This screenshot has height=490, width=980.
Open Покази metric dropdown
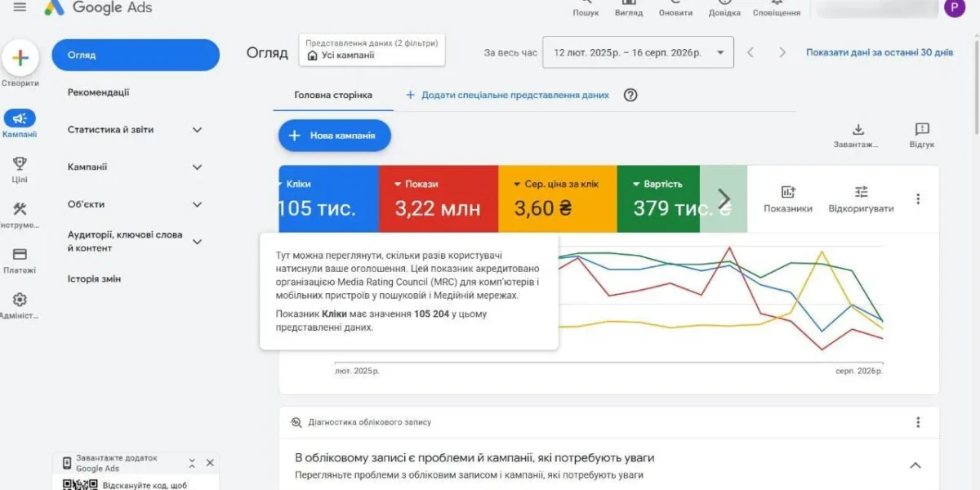coord(416,184)
